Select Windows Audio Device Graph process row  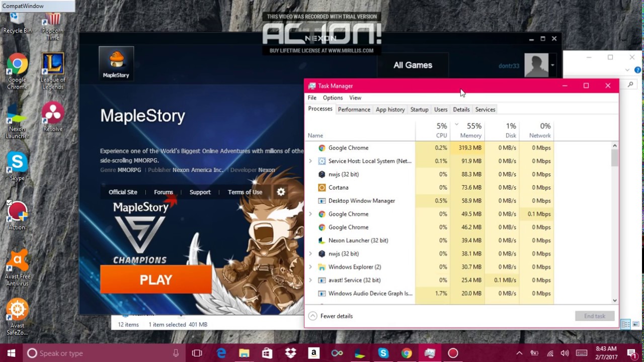[x=430, y=293]
